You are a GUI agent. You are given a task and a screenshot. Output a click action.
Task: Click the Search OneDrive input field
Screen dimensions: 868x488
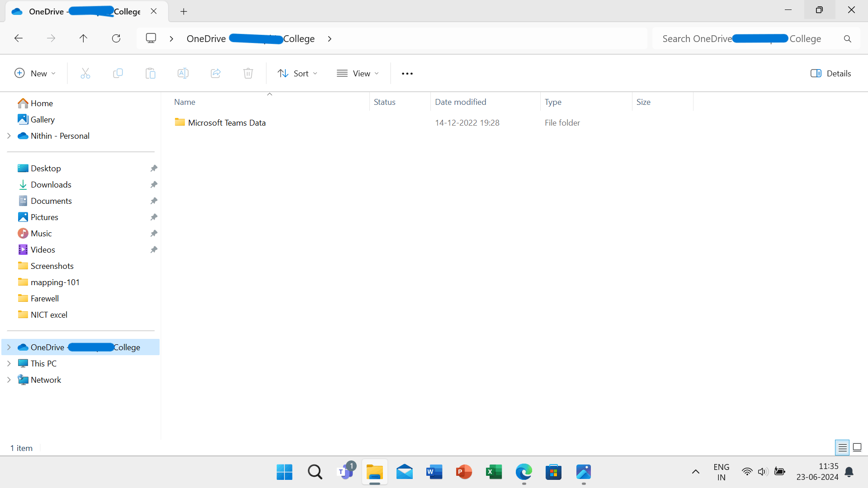pyautogui.click(x=746, y=39)
